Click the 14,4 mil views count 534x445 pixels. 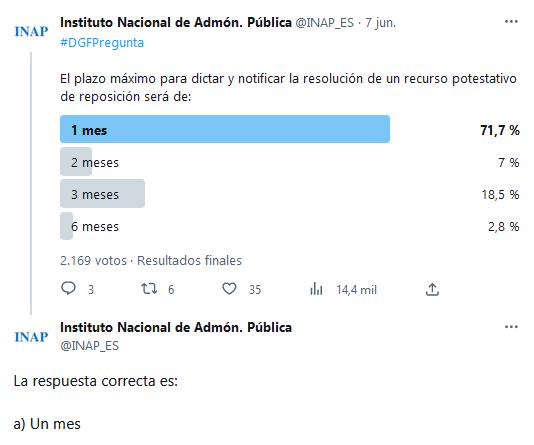357,290
